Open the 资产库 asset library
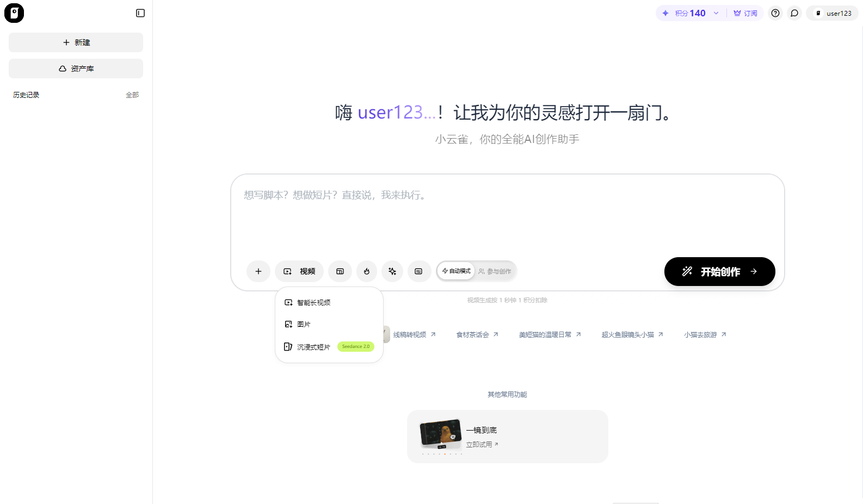The height and width of the screenshot is (504, 863). tap(76, 69)
